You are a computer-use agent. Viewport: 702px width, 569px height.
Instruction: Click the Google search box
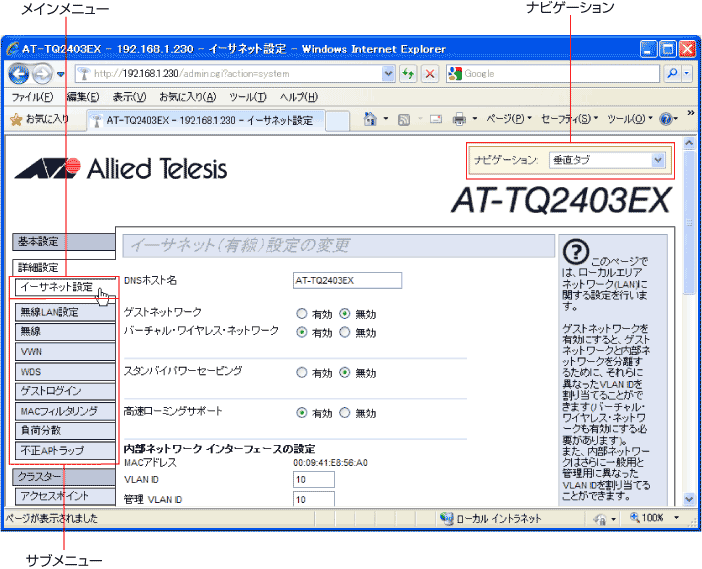tap(553, 73)
